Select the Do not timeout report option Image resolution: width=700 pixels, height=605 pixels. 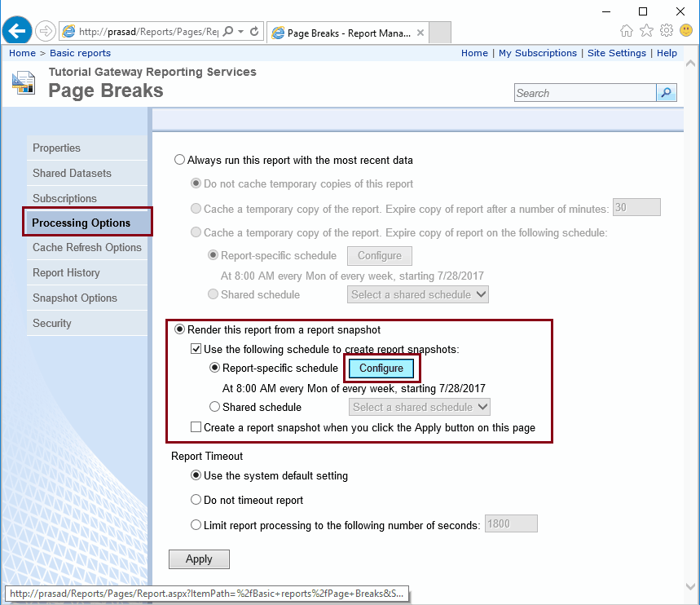[x=196, y=500]
